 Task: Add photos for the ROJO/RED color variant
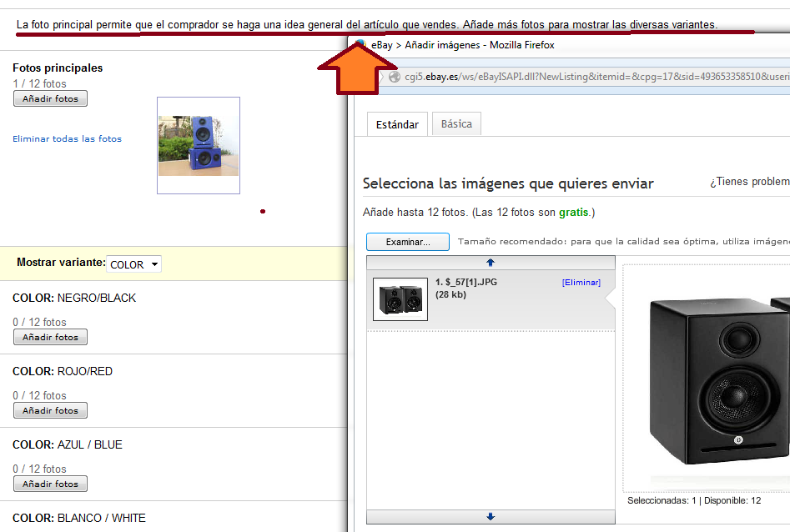pos(50,411)
